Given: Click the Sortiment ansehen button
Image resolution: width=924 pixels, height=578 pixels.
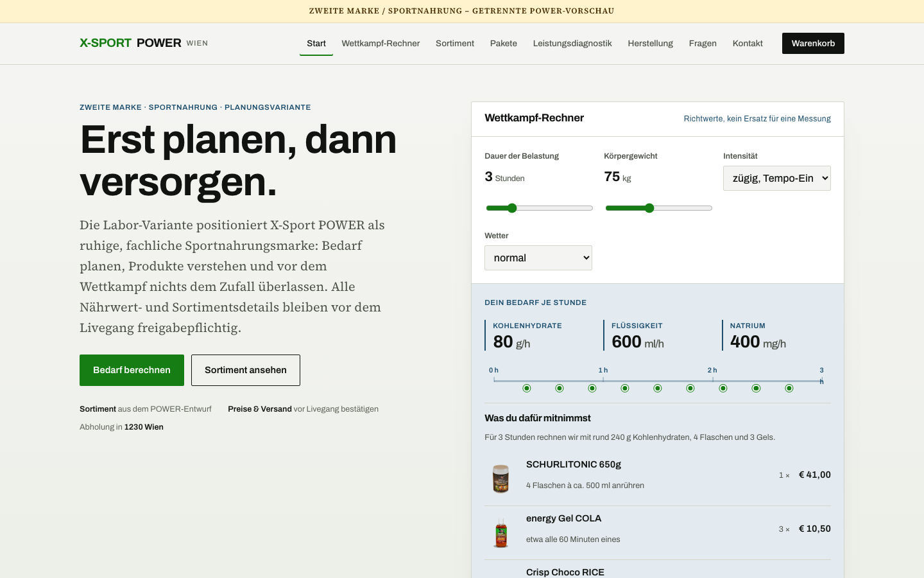Looking at the screenshot, I should [x=246, y=370].
